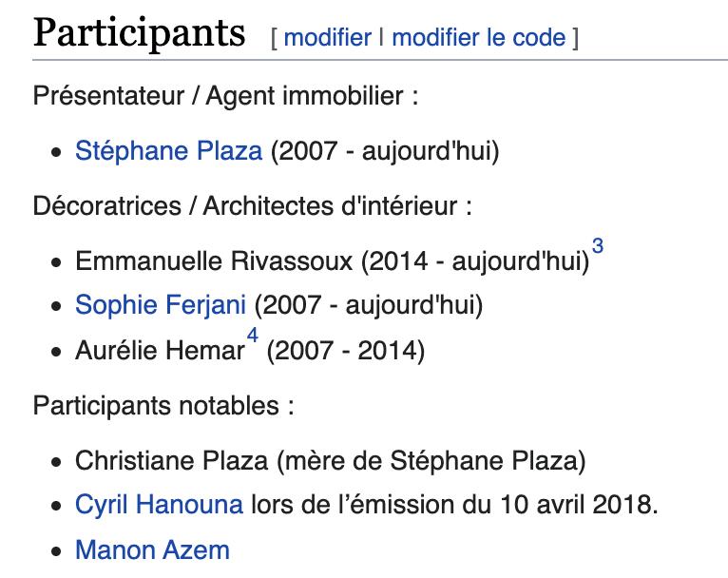Open Cyril Hanouna's article link
Viewport: 728px width, 578px height.
(159, 504)
